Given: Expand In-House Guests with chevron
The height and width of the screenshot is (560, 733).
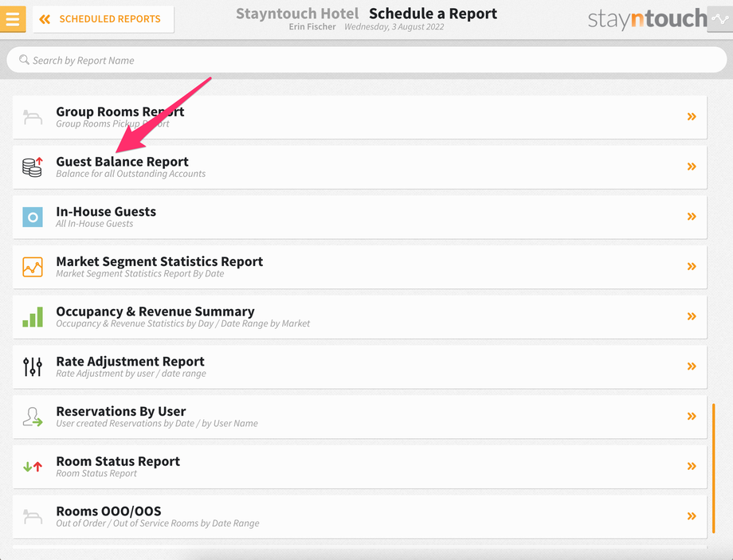Looking at the screenshot, I should pos(692,217).
